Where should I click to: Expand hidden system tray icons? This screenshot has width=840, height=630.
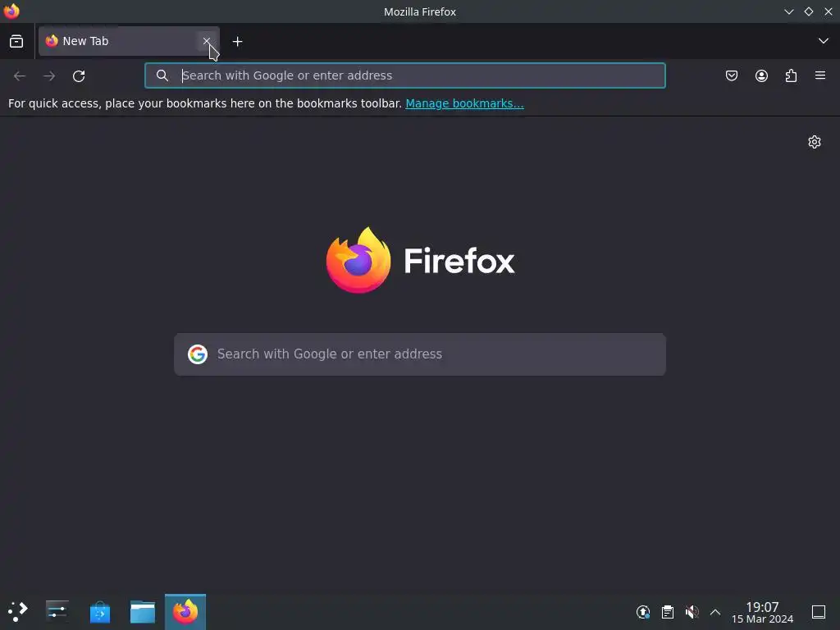715,612
